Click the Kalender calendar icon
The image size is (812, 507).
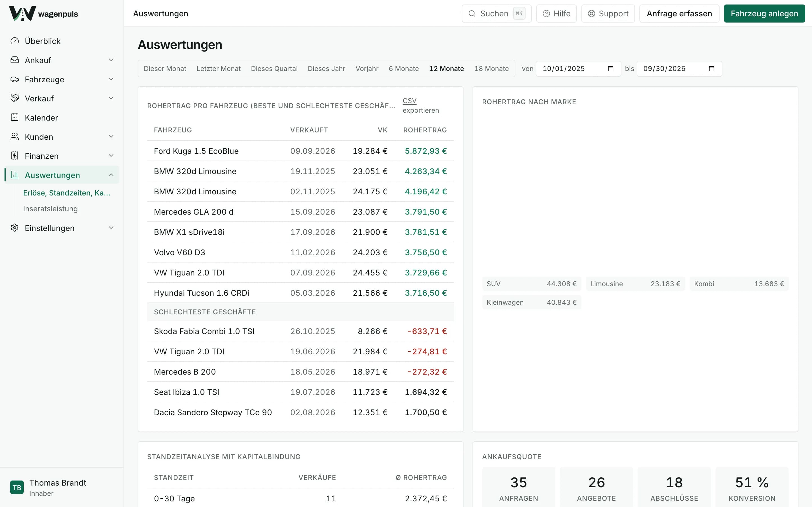point(15,117)
